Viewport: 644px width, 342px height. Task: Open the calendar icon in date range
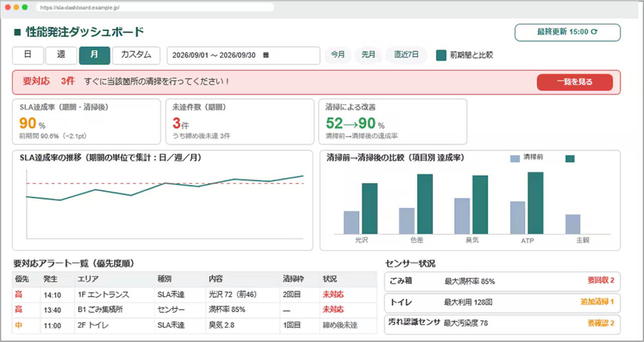[x=266, y=55]
